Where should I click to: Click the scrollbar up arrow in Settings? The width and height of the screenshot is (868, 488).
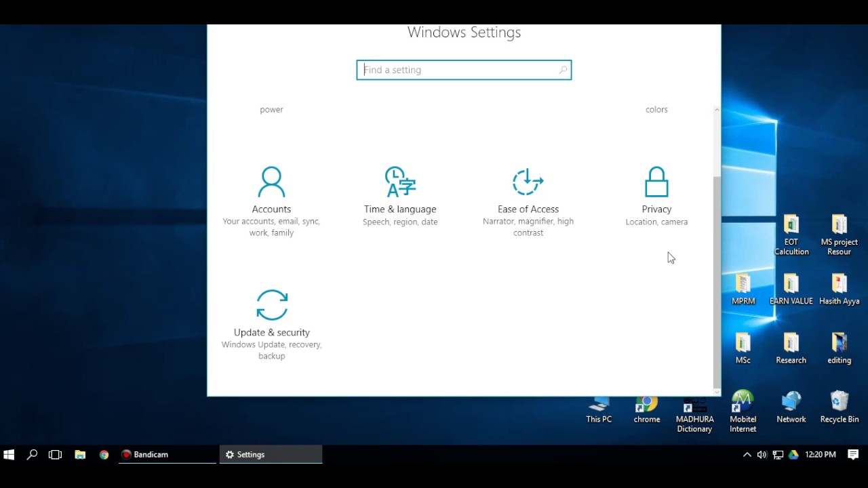[x=717, y=110]
